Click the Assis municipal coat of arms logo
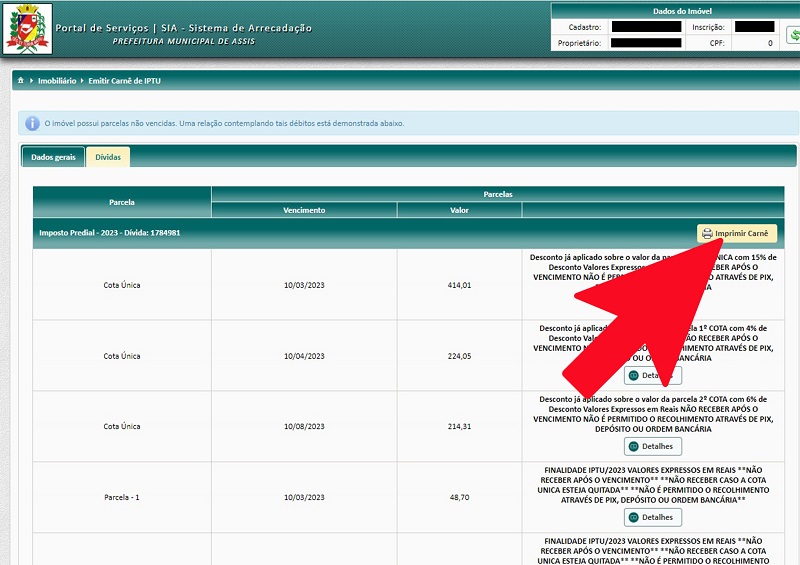The width and height of the screenshot is (800, 565). click(28, 29)
